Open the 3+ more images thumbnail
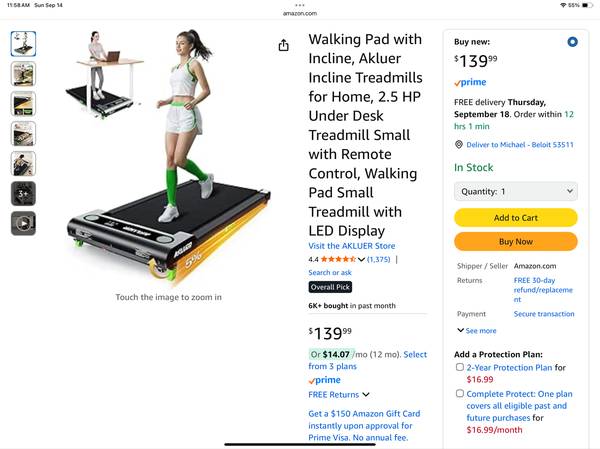This screenshot has height=449, width=600. click(x=23, y=193)
